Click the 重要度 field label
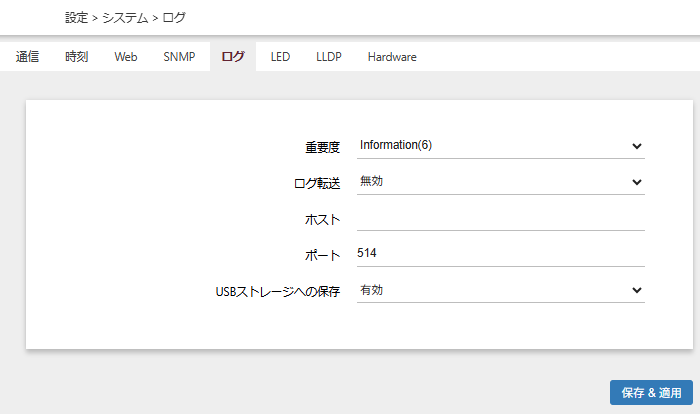This screenshot has height=414, width=700. 322,147
